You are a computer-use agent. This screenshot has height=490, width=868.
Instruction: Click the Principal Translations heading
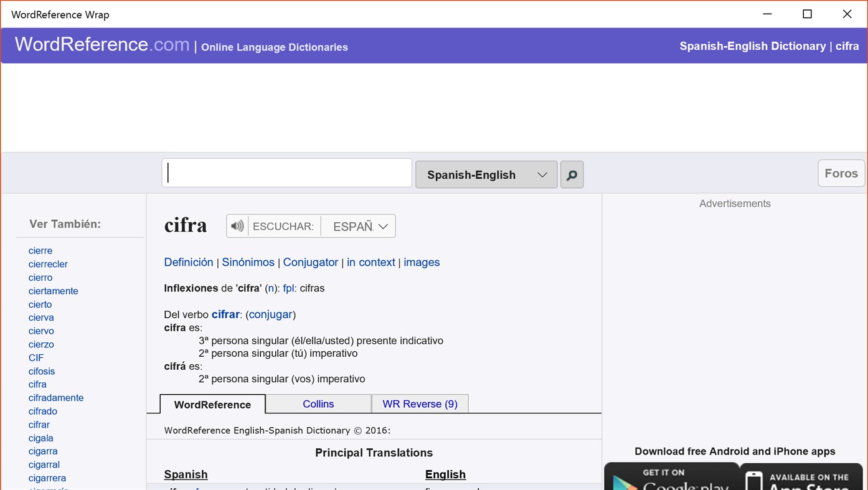coord(374,453)
